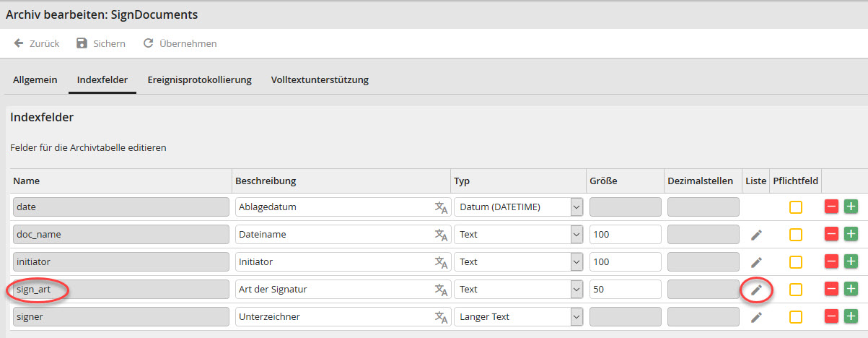Expand the Langer Text type dropdown
This screenshot has height=338, width=868.
pos(519,317)
